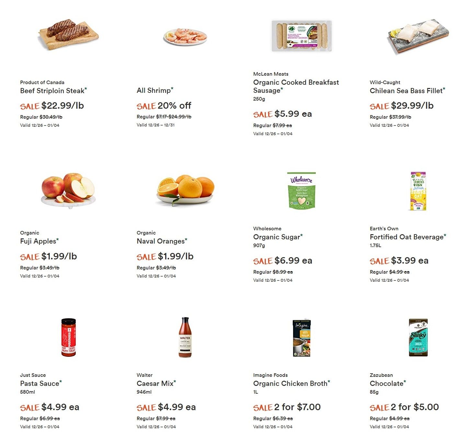476x448 pixels.
Task: Open the Fuji Apples product image
Action: click(68, 190)
